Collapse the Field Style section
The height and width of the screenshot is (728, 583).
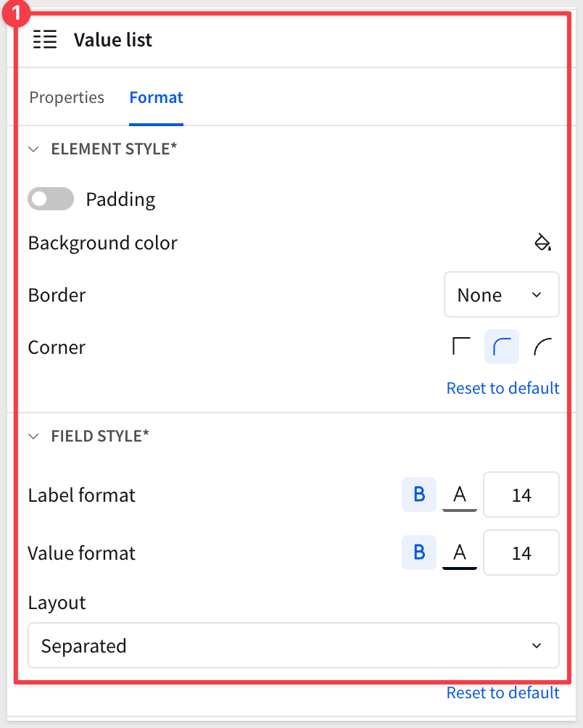tap(33, 437)
